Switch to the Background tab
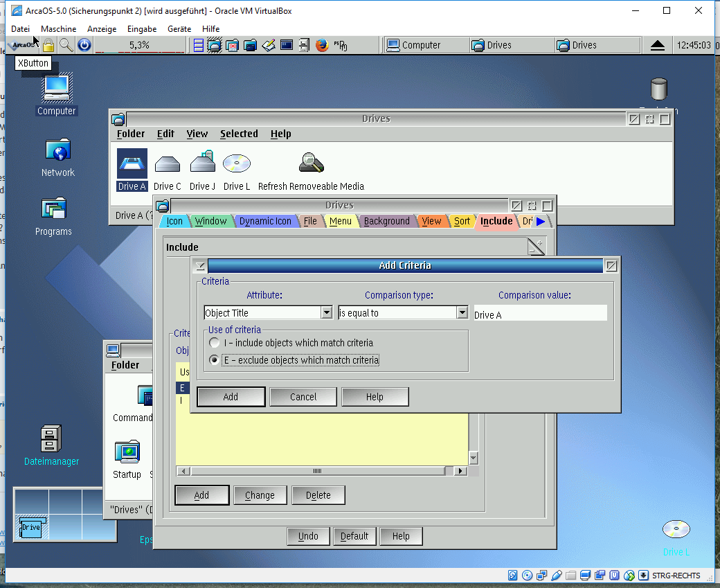Screen dimensions: 720x588 pyautogui.click(x=386, y=222)
